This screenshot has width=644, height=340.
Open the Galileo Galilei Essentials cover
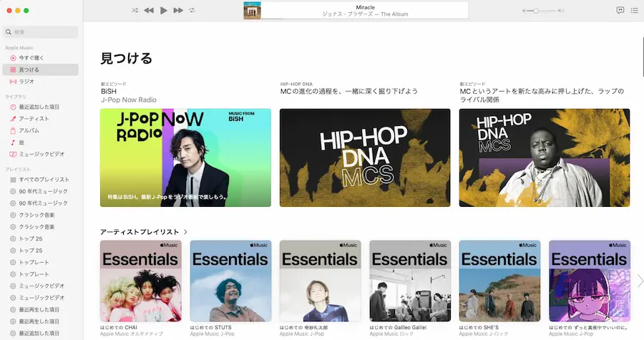point(410,281)
